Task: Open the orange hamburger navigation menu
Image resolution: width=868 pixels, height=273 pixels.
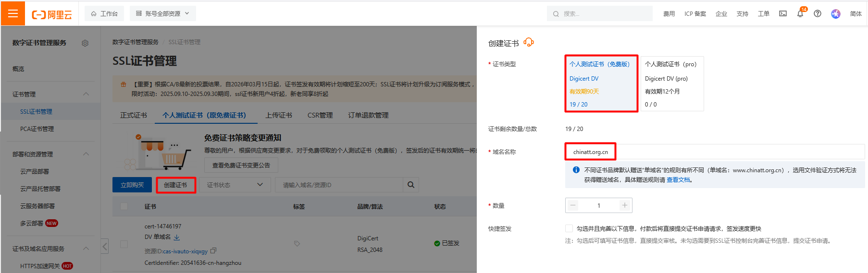Action: [13, 13]
